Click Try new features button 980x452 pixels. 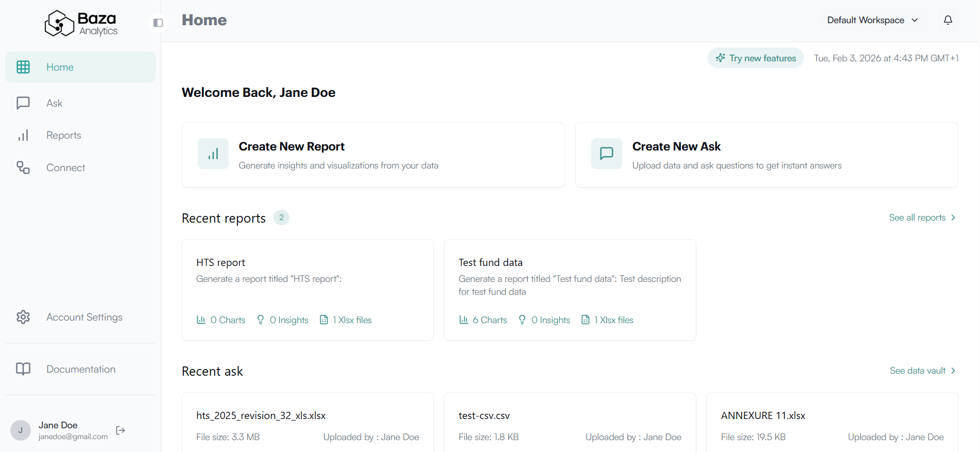(x=755, y=58)
